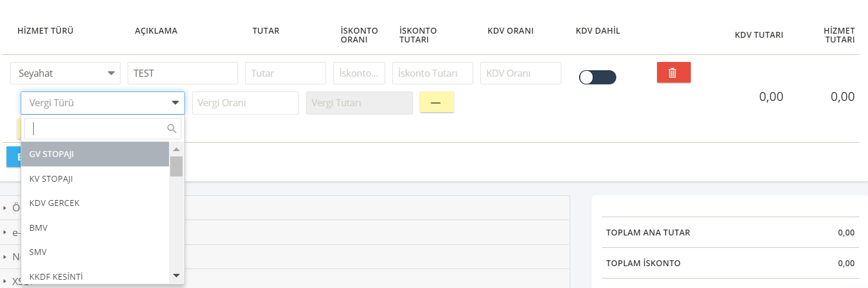Click the blue button below the dropdown
Image resolution: width=868 pixels, height=288 pixels.
[14, 157]
